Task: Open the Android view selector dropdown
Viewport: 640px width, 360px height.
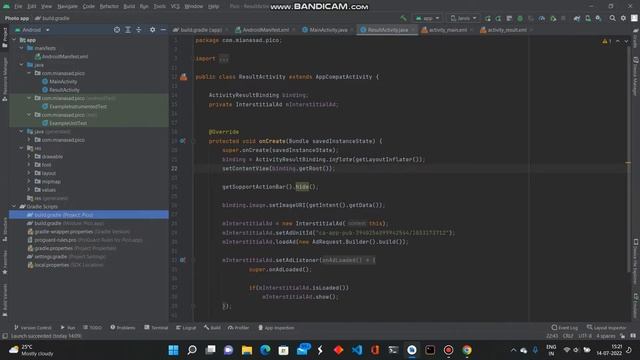Action: point(32,30)
